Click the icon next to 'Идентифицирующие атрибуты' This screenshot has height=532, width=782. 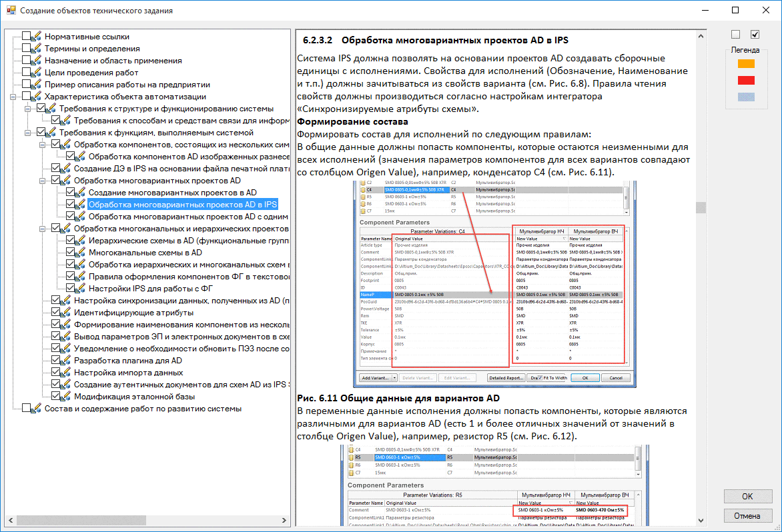(67, 313)
